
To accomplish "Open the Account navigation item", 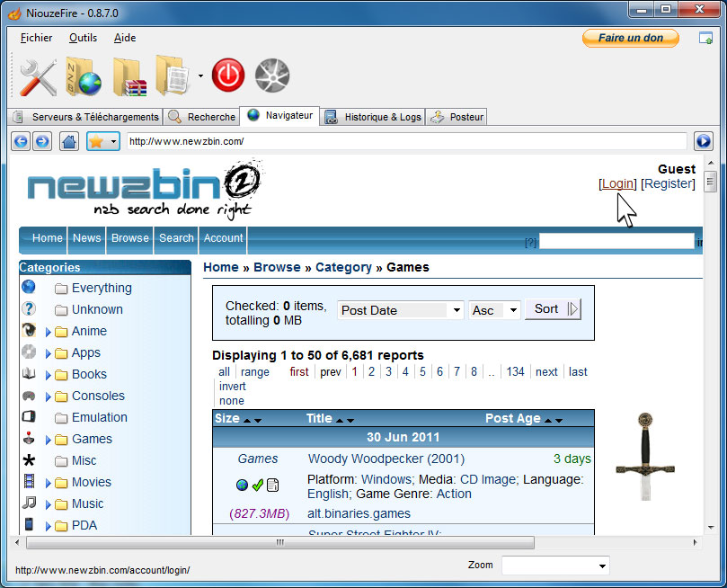I will (223, 238).
